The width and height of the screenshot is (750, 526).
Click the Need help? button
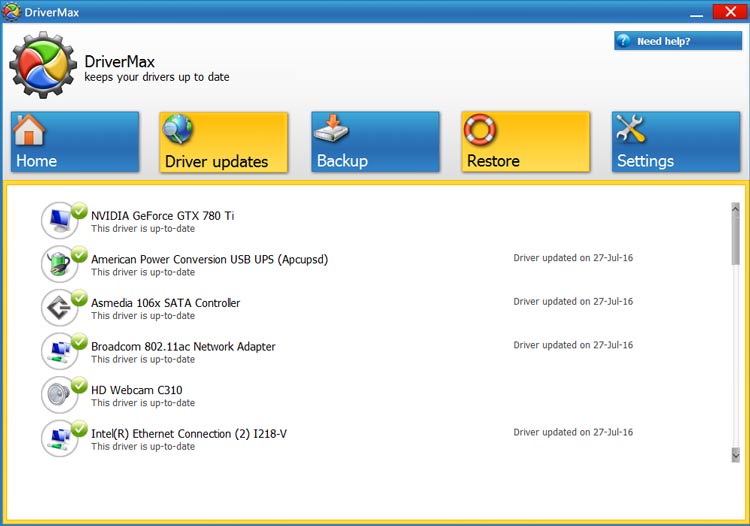point(678,41)
